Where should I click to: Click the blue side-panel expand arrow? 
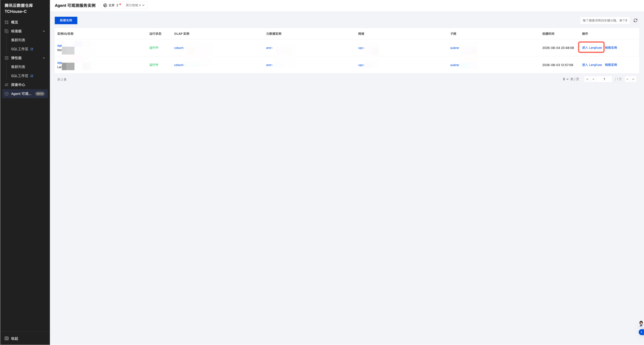[x=641, y=332]
